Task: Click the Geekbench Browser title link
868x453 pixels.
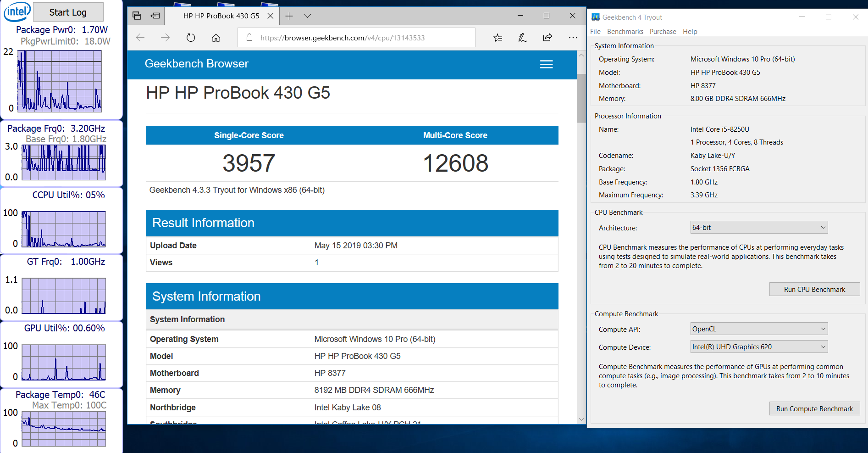Action: 197,64
